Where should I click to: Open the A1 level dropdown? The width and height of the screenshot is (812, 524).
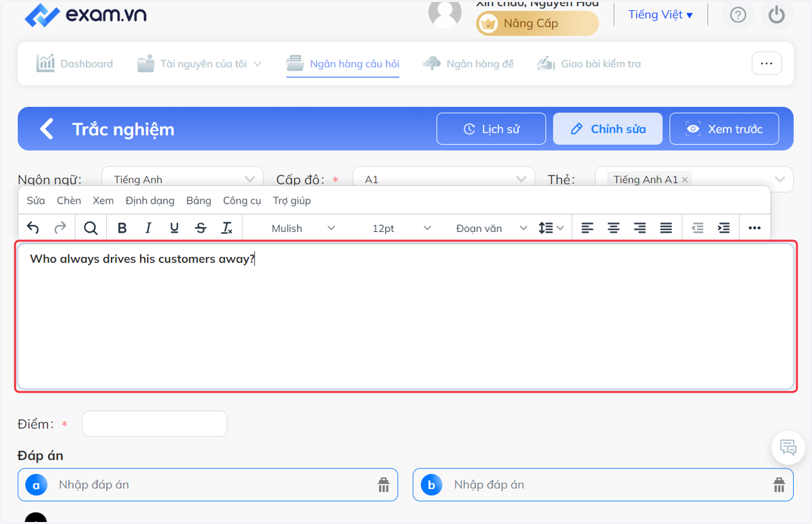click(444, 179)
